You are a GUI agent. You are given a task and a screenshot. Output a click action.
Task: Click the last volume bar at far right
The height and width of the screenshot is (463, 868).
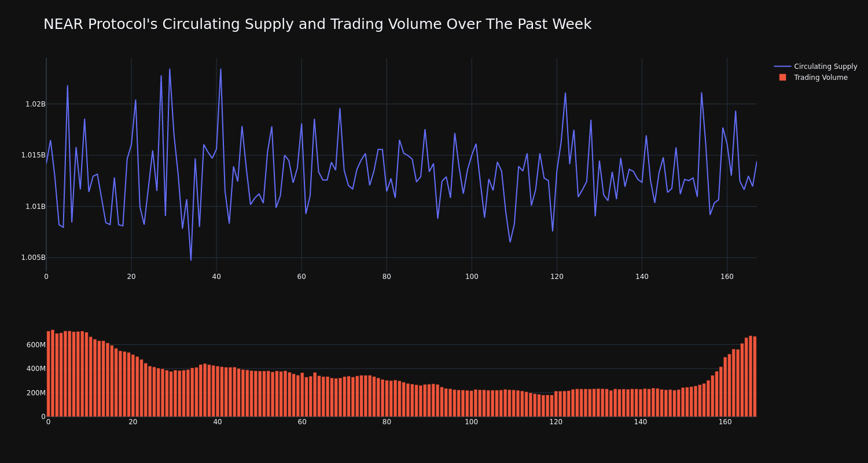(x=755, y=376)
